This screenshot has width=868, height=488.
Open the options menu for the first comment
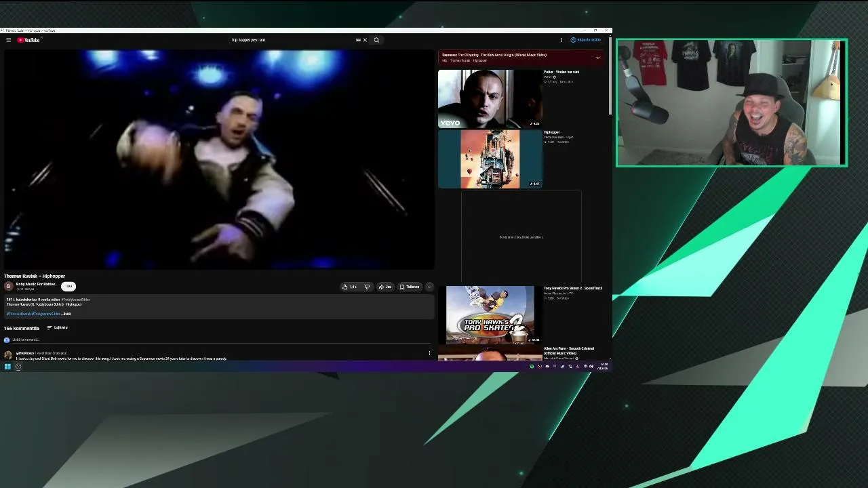(429, 353)
